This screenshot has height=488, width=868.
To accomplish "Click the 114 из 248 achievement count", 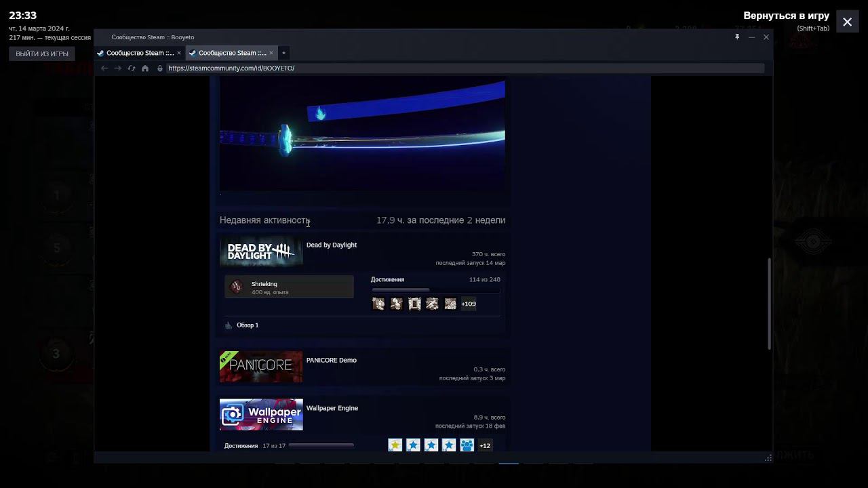I will pyautogui.click(x=485, y=280).
